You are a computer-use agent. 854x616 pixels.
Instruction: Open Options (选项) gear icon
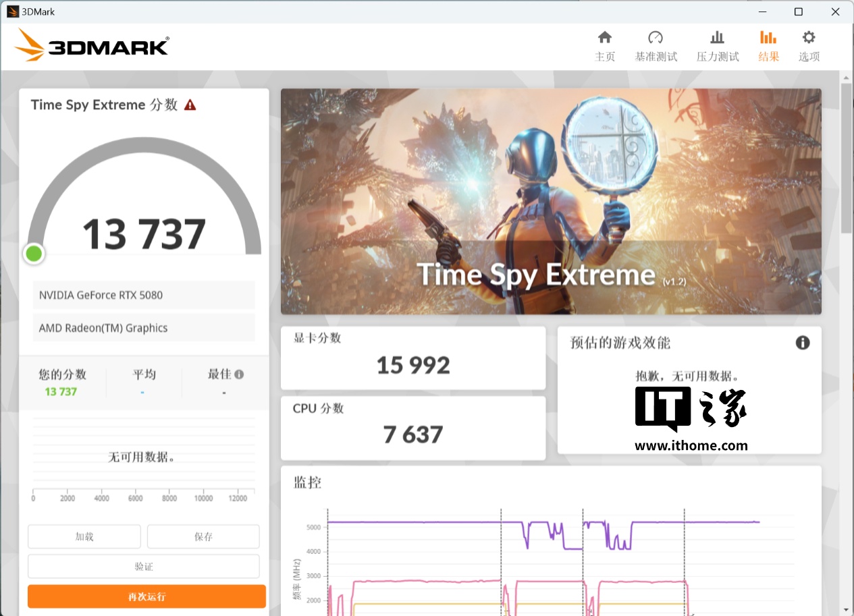[x=808, y=38]
